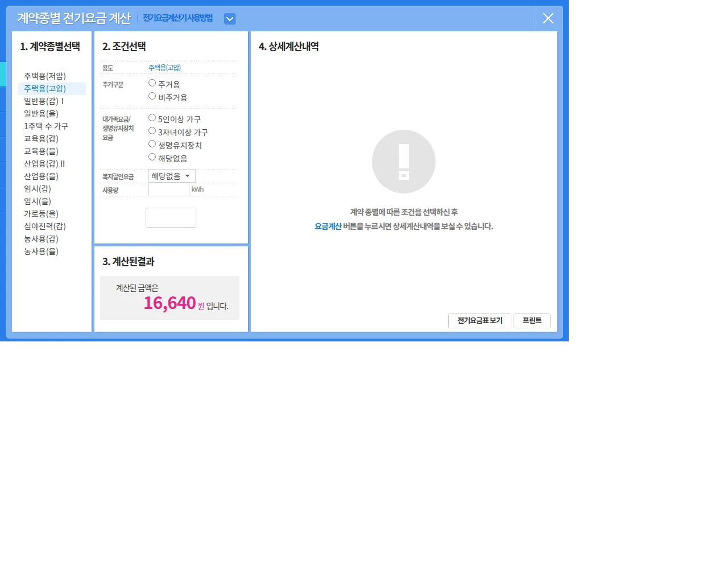Choose 생명유지장치 radio option
The height and width of the screenshot is (569, 728).
point(152,144)
